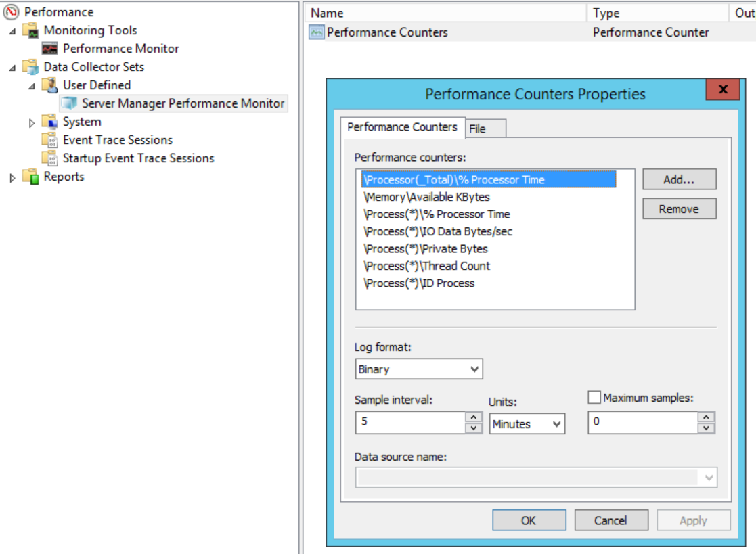Screen dimensions: 756x554
Task: Click the Data Collector Sets folder icon
Action: (30, 67)
